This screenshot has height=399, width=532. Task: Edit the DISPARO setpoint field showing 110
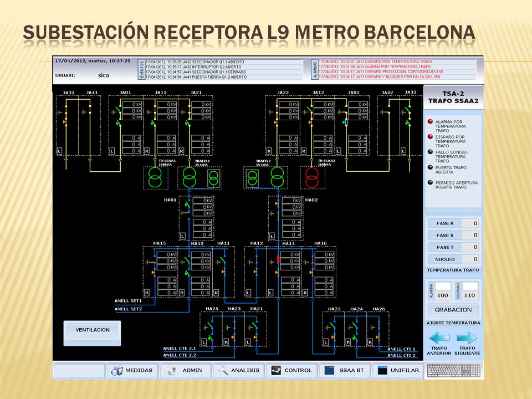tap(470, 295)
